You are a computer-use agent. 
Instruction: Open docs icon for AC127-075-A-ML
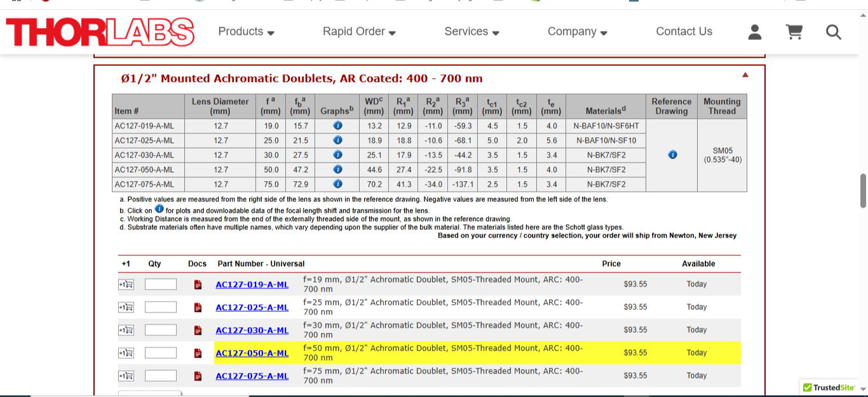[198, 376]
